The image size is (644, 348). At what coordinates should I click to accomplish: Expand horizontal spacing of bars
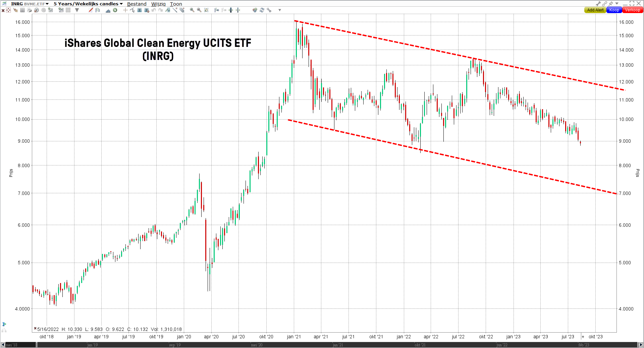click(x=231, y=10)
